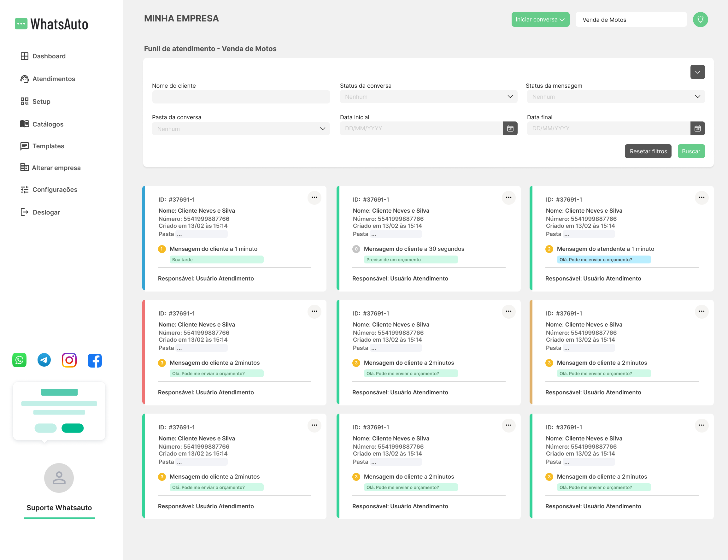
Task: Expand the Status da conversa dropdown
Action: click(x=428, y=97)
